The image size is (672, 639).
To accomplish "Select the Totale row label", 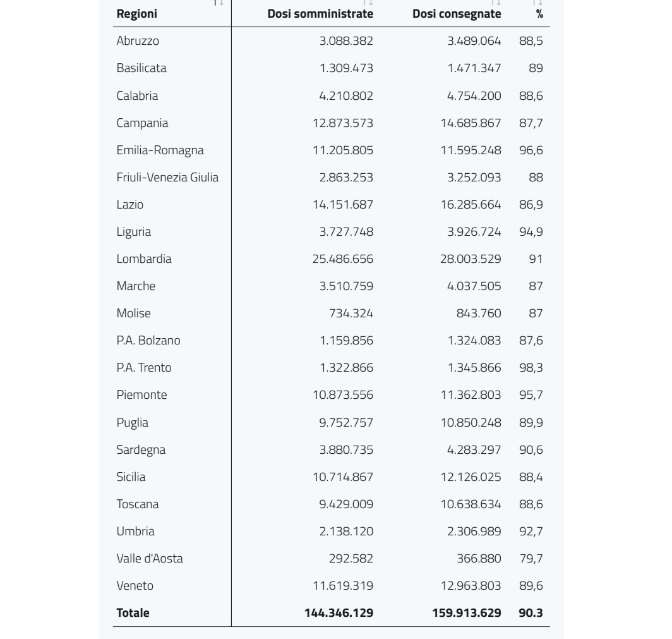I will point(133,613).
